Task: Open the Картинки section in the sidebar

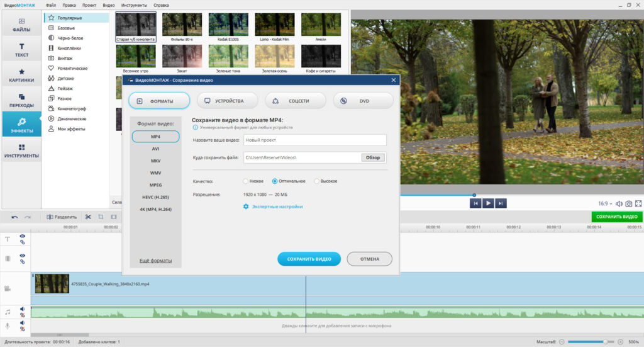Action: [21, 75]
